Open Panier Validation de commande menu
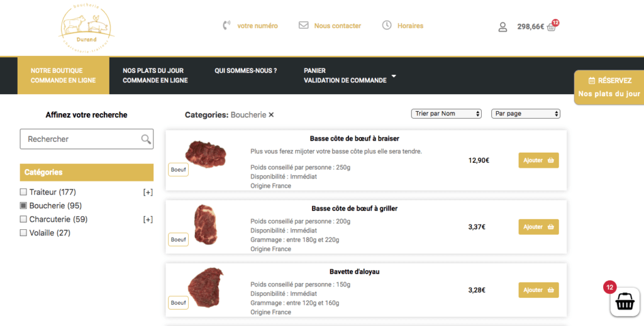Screen dimensions: 644x326 345,75
